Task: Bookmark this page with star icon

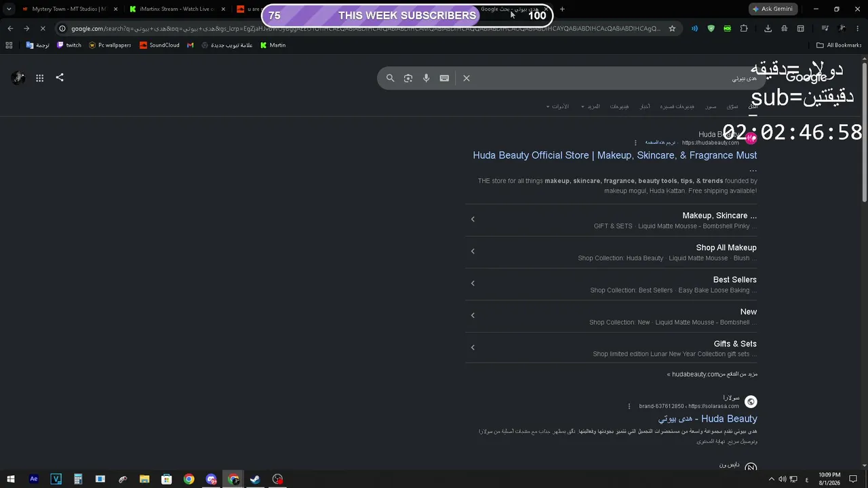Action: (672, 28)
